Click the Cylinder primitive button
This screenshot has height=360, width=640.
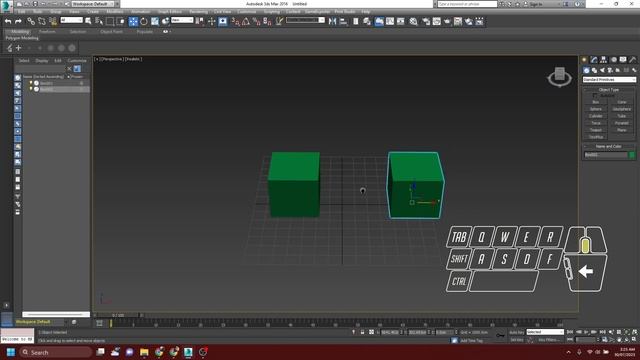(x=596, y=116)
